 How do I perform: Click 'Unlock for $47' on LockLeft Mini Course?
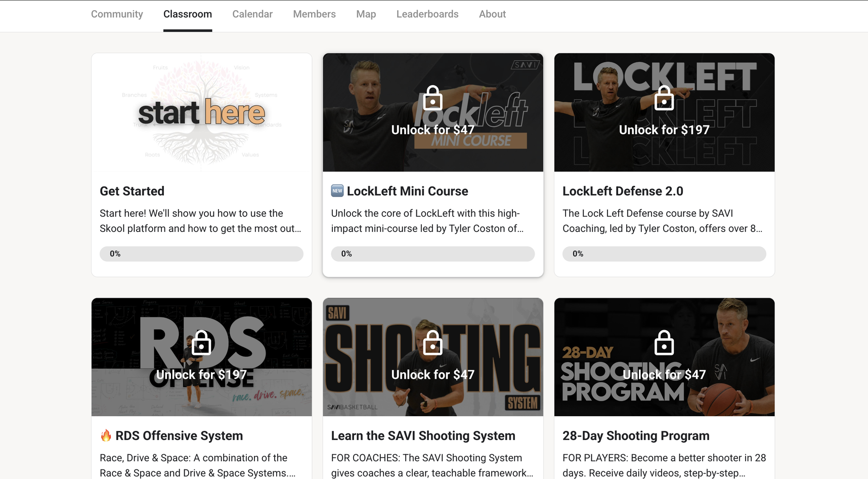coord(433,130)
